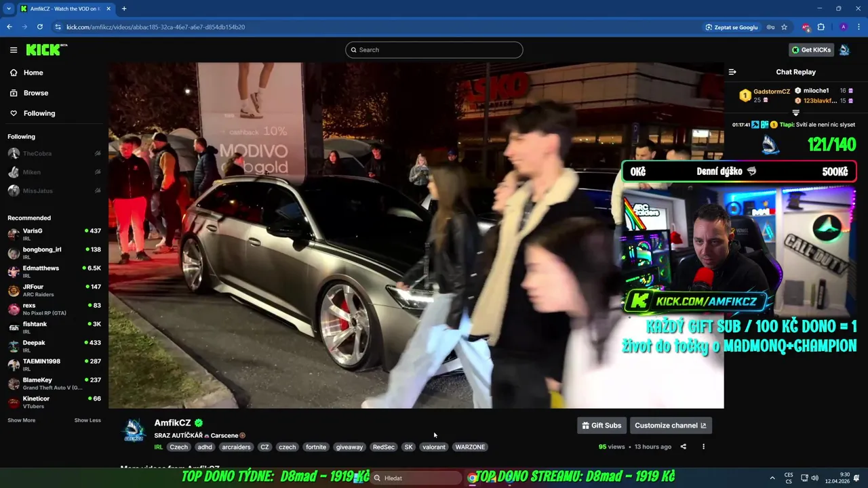Reload the page
Viewport: 868px width, 488px height.
pyautogui.click(x=40, y=27)
